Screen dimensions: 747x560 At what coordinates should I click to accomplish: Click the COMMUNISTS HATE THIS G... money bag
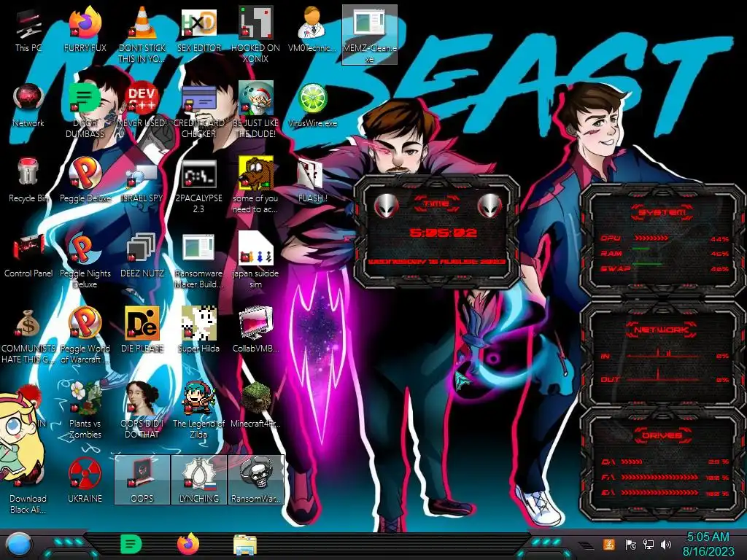[x=28, y=335]
